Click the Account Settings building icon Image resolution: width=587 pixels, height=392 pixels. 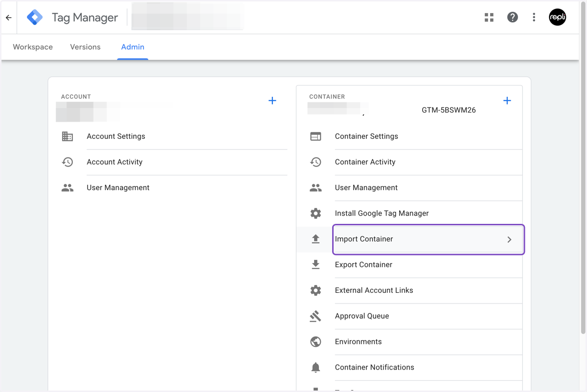(68, 136)
